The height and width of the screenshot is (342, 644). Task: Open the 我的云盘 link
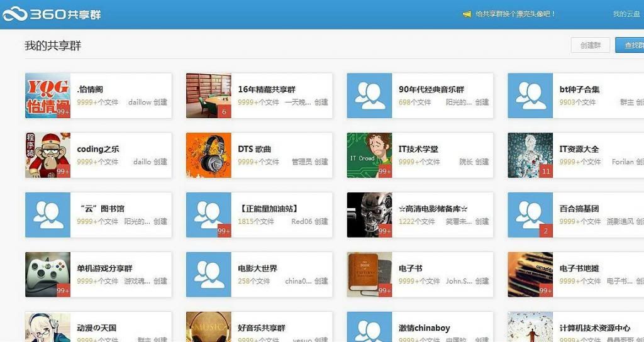pyautogui.click(x=626, y=14)
